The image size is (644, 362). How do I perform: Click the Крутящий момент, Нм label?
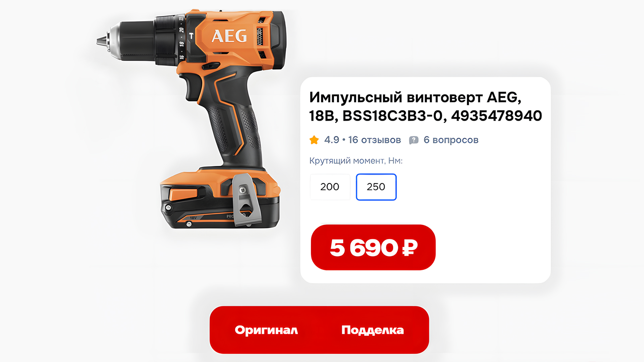click(x=356, y=161)
